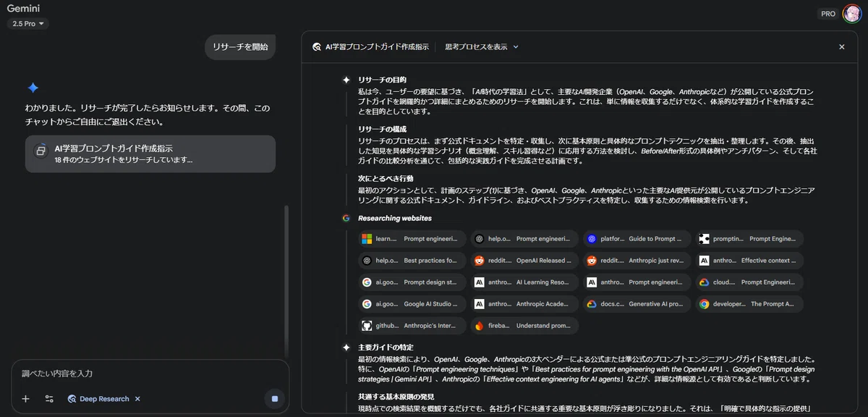The width and height of the screenshot is (868, 417).
Task: Click the Deep Research chip label
Action: tap(104, 399)
